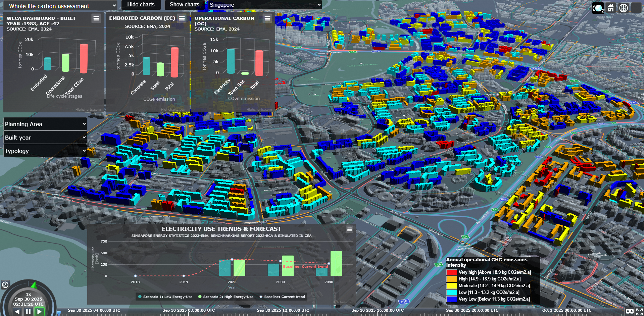The image size is (644, 316).
Task: Click 'ELECTRICITY USE TRENDS & FORECAST' title
Action: point(221,229)
